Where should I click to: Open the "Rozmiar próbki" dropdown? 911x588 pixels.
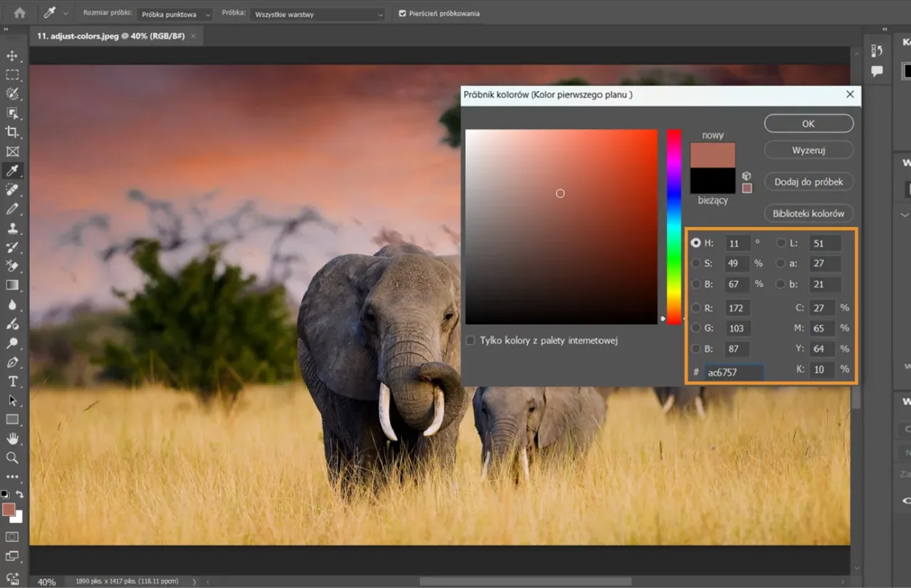tap(173, 13)
